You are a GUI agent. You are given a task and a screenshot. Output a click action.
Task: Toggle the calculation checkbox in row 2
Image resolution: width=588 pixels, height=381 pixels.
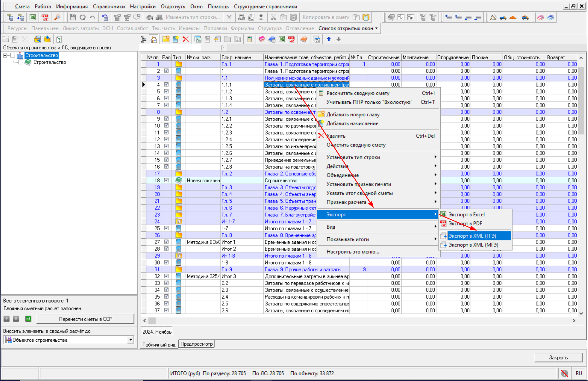click(x=166, y=71)
